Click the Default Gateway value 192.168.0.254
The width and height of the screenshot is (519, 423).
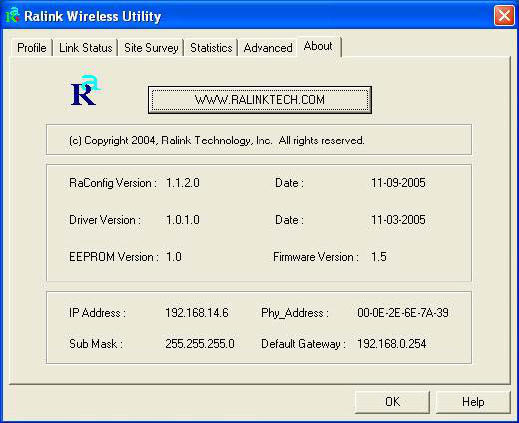point(391,344)
